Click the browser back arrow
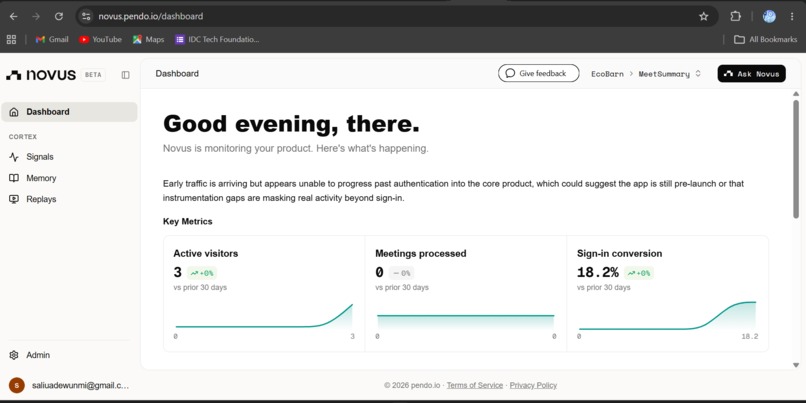Image resolution: width=806 pixels, height=403 pixels. (13, 16)
